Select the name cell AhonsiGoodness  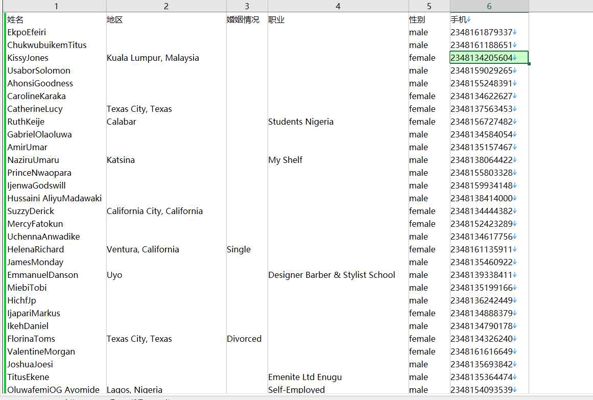pyautogui.click(x=56, y=84)
